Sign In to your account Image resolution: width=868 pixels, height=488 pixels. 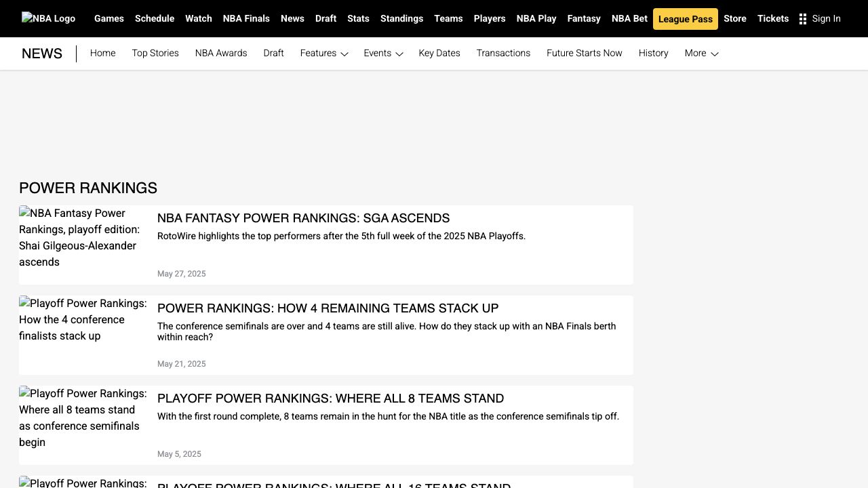click(x=826, y=19)
